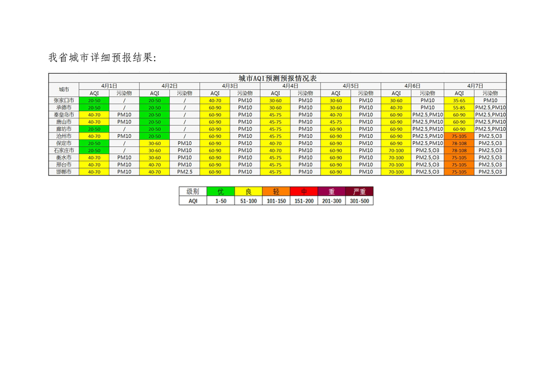
Task: Click the 35-65 AQI cell for 张家口市
Action: coord(459,100)
